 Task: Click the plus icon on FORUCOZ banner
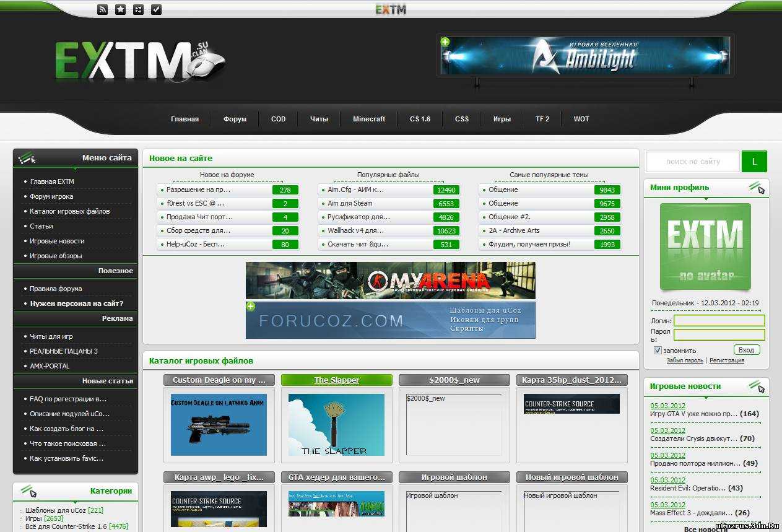250,306
